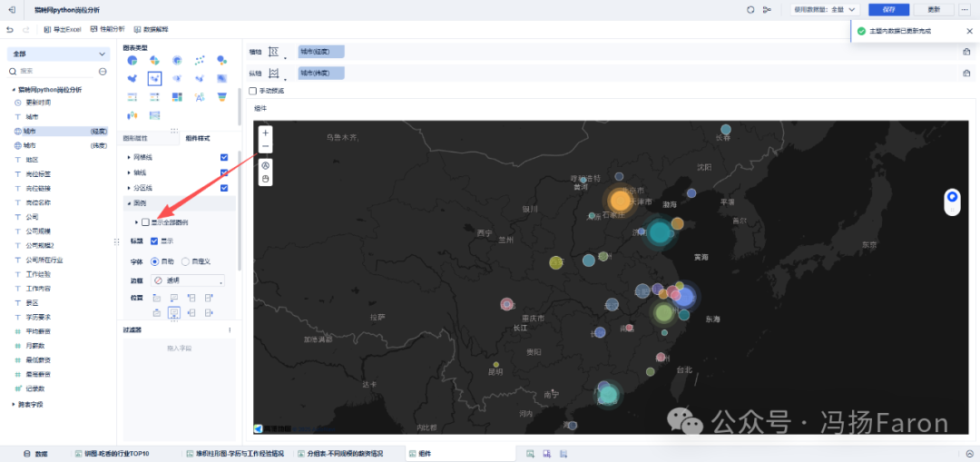Select the 自动 font radio button

[x=154, y=261]
